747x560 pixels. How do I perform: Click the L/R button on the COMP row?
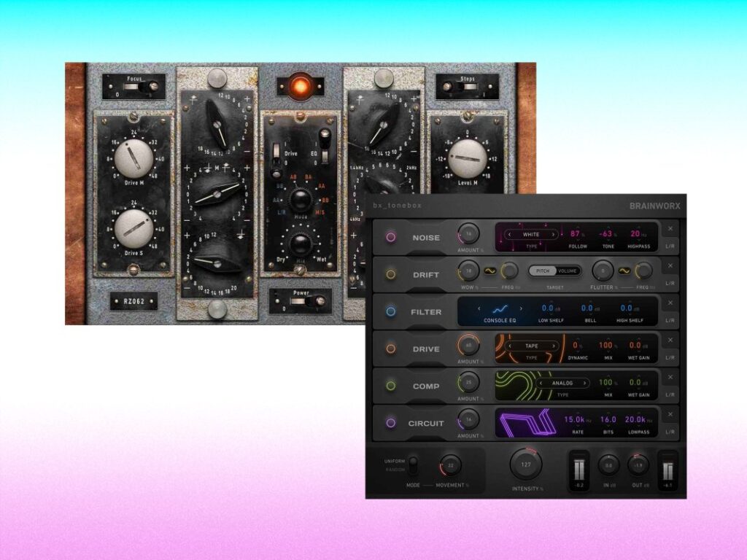pos(670,394)
